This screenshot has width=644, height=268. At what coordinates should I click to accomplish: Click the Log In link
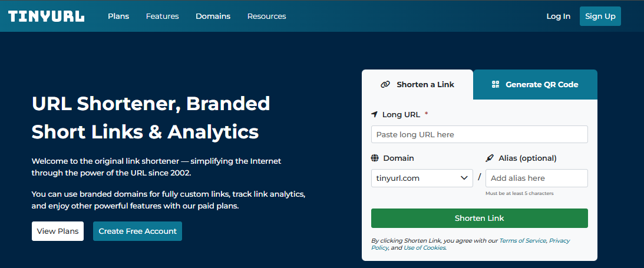pyautogui.click(x=558, y=16)
